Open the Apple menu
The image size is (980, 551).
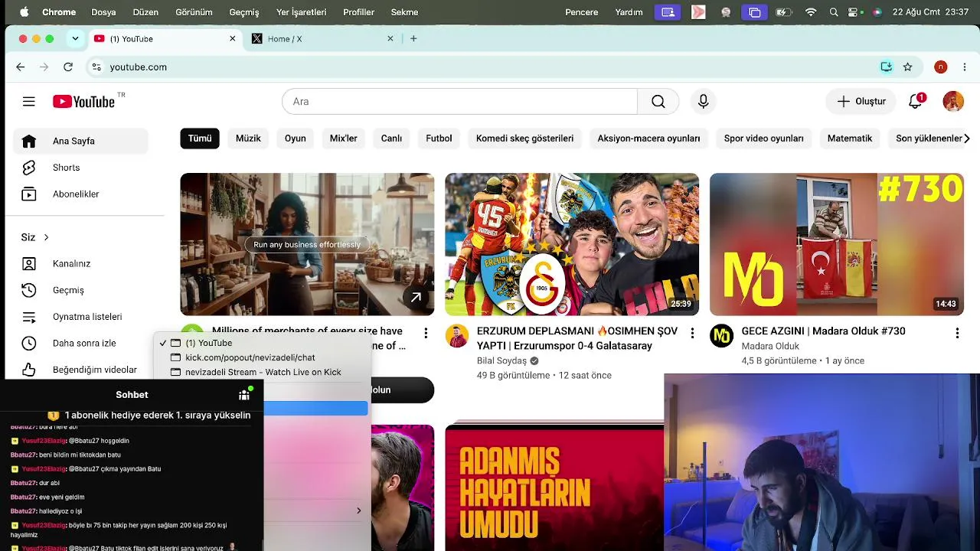(x=24, y=12)
